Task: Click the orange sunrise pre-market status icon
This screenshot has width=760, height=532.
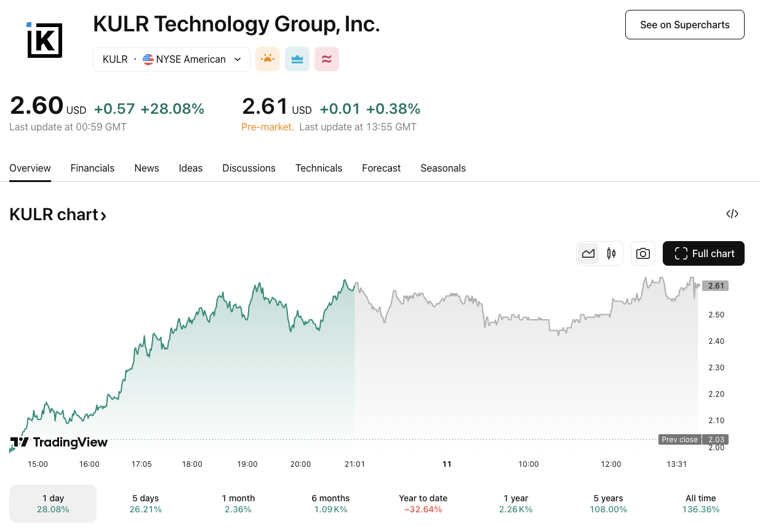Action: click(x=267, y=58)
